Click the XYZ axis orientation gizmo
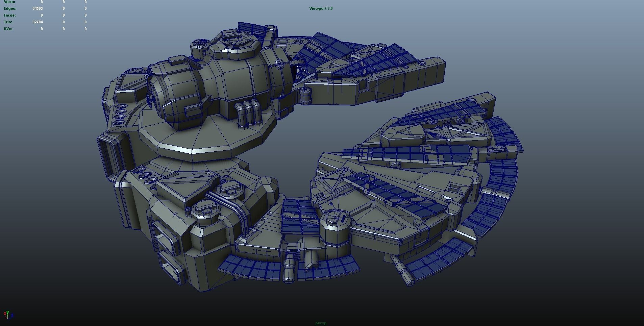 click(8, 315)
